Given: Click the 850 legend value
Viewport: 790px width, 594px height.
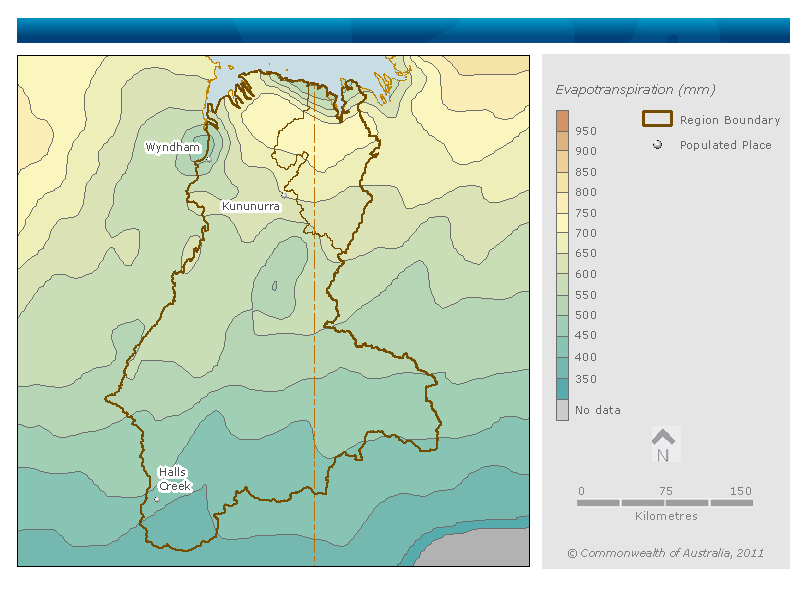Looking at the screenshot, I should pos(586,172).
